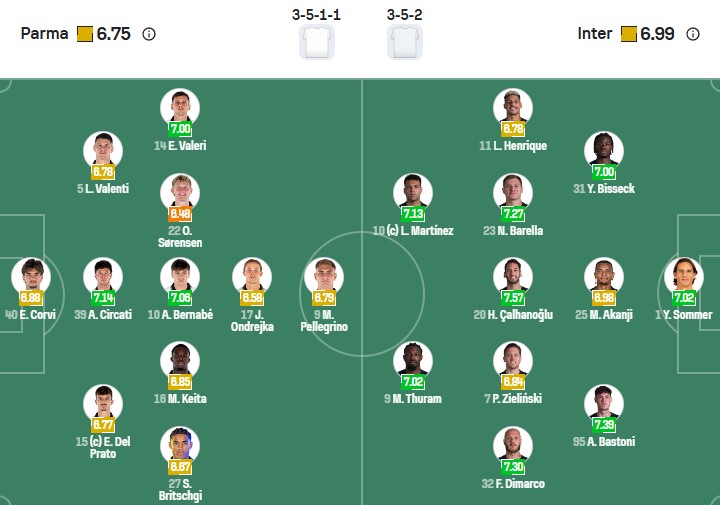
Task: Select the Inter 3-5-2 shirt icon
Action: (404, 42)
